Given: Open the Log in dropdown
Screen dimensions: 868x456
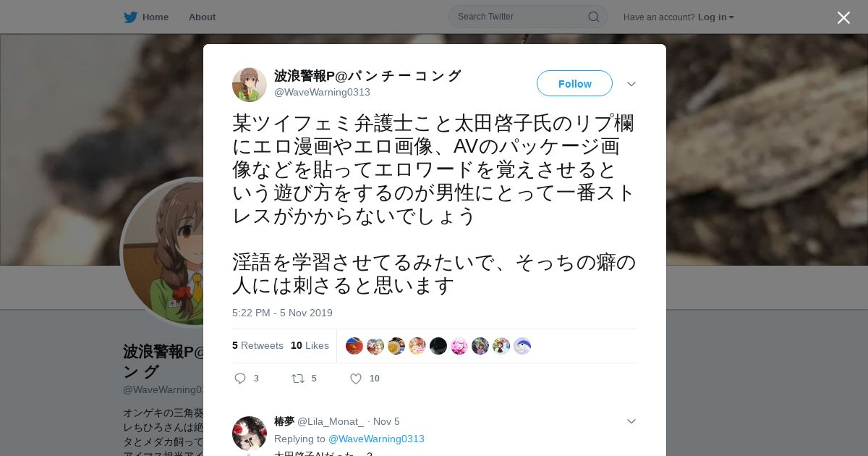Looking at the screenshot, I should click(x=716, y=17).
